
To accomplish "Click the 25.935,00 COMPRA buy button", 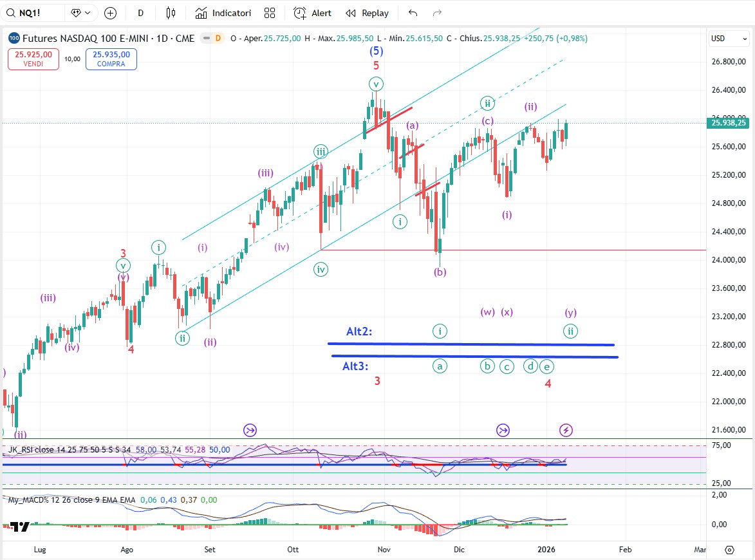I will click(111, 59).
